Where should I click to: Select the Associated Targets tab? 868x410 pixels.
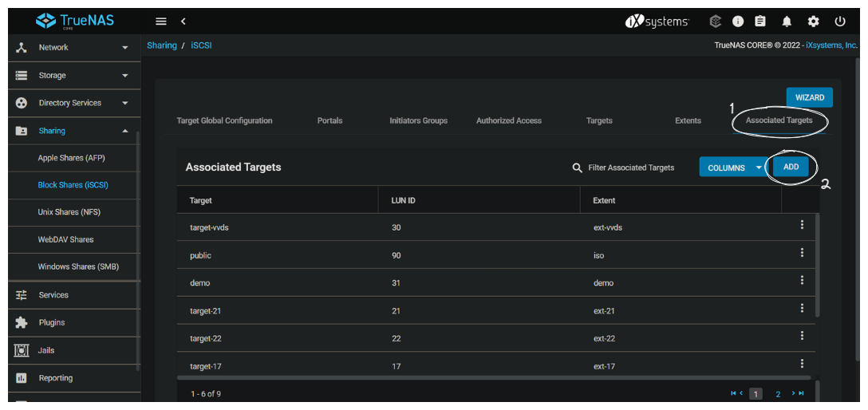[779, 120]
